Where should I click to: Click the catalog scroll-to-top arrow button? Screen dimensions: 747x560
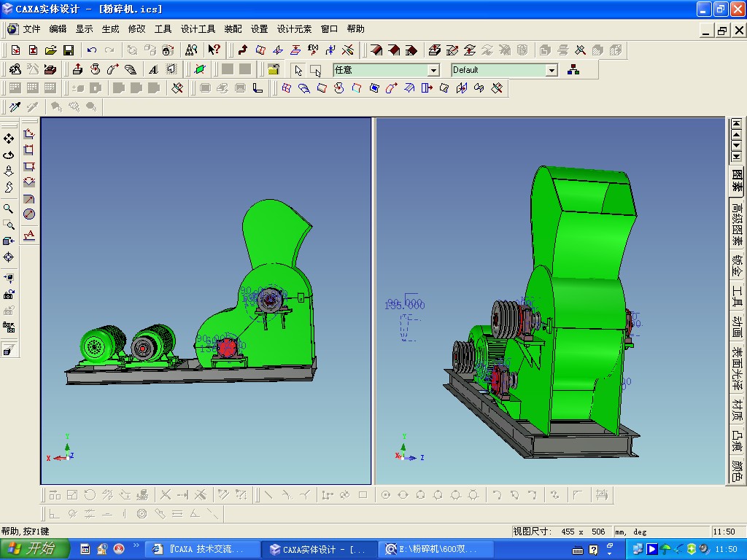point(737,123)
